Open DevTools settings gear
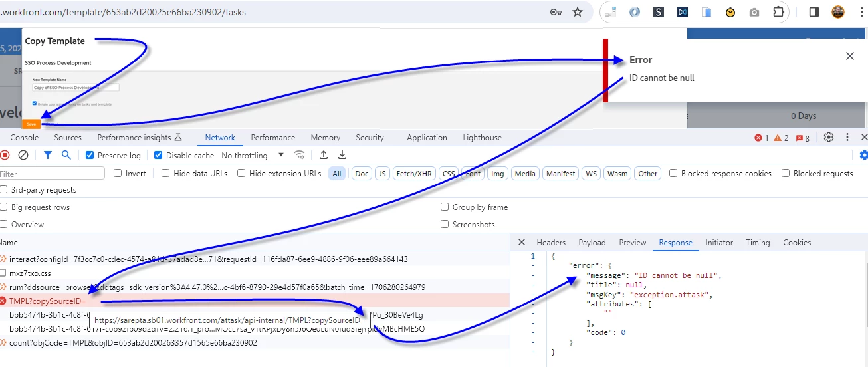Viewport: 868px width, 367px height. (x=829, y=137)
